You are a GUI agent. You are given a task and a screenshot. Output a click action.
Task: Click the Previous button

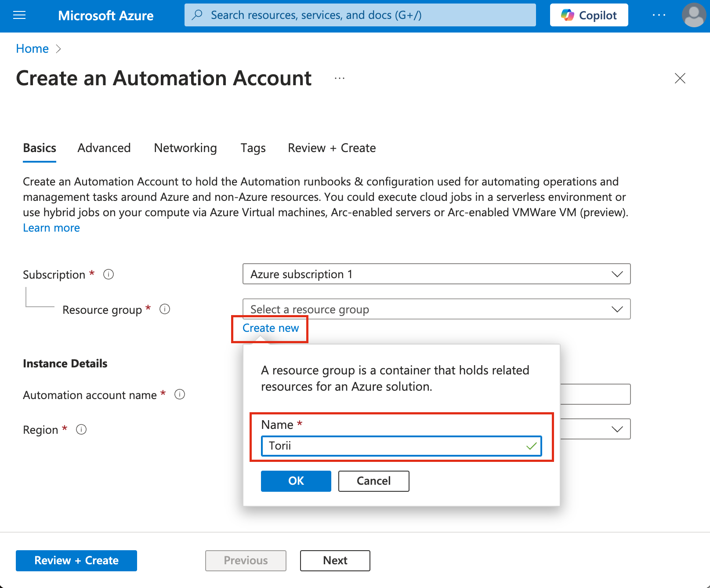click(x=246, y=561)
